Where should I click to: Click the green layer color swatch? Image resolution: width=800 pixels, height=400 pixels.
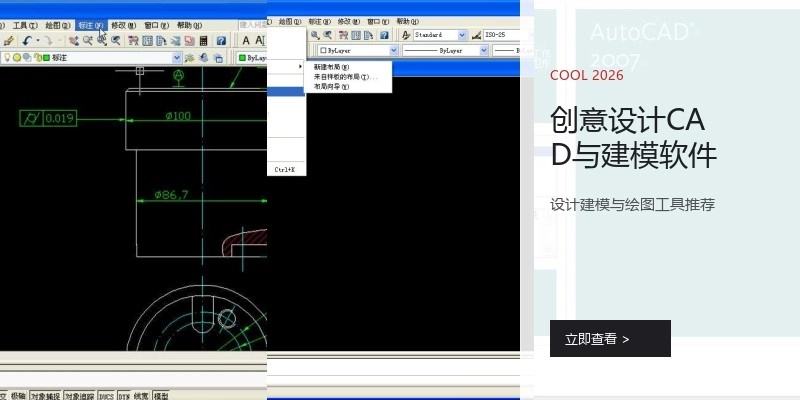pos(46,58)
